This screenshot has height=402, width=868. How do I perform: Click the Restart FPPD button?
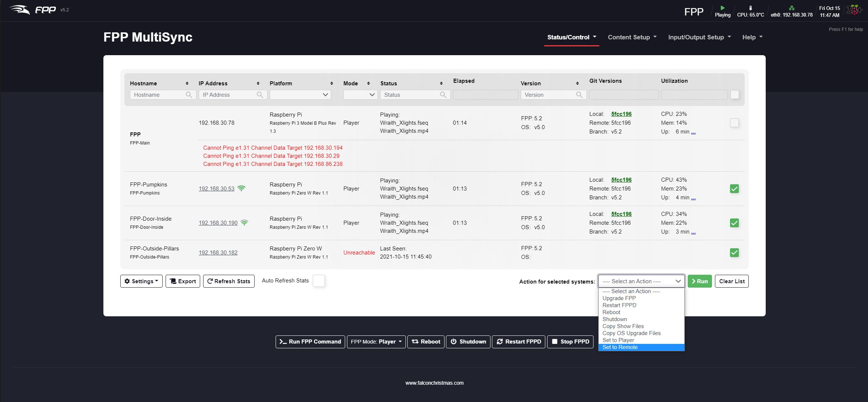518,342
